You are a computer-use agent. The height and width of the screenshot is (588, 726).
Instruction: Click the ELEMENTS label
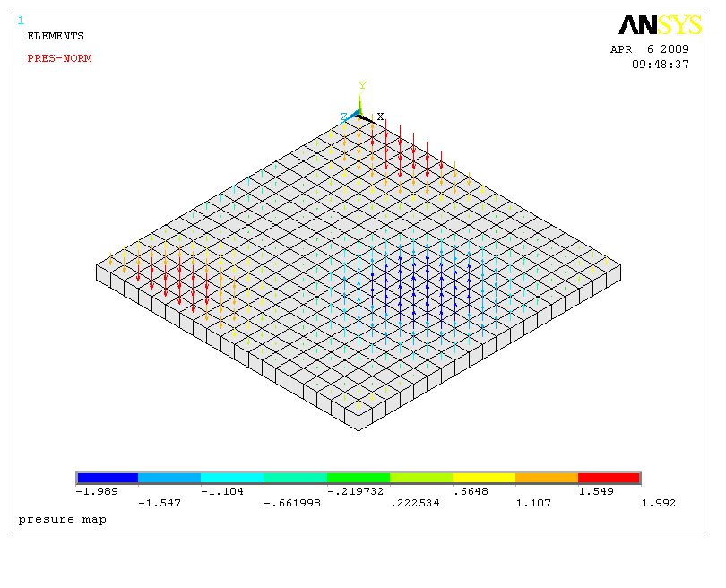56,36
